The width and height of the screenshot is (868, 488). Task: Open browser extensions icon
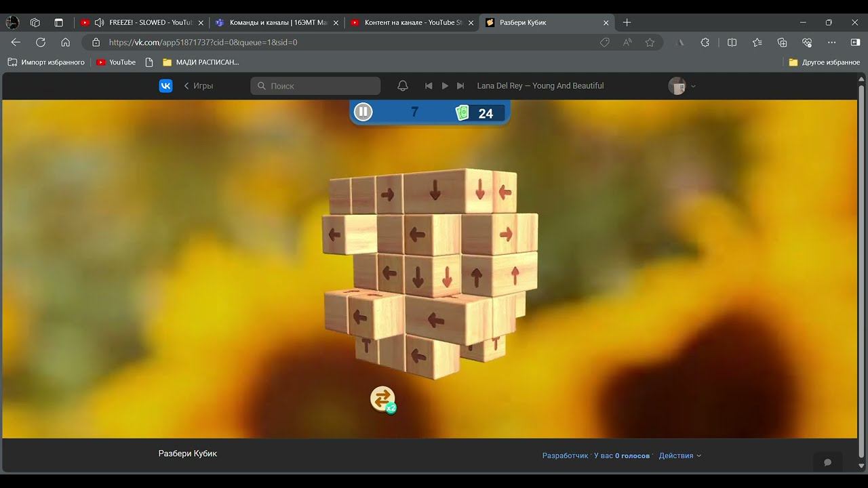pos(705,42)
